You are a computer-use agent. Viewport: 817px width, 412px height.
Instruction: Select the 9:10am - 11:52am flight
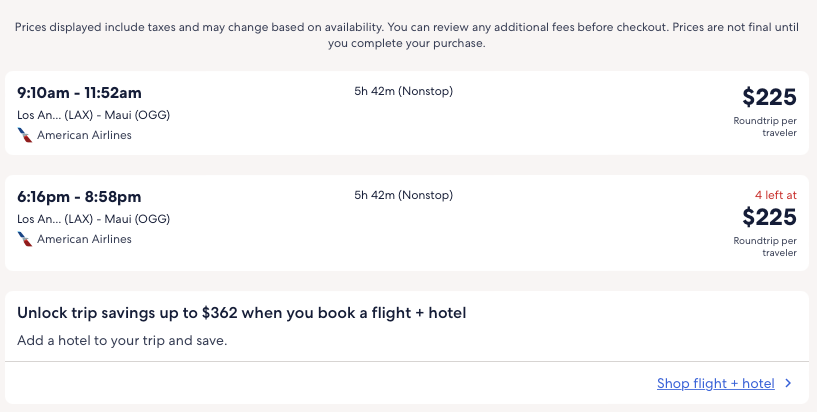[x=79, y=93]
